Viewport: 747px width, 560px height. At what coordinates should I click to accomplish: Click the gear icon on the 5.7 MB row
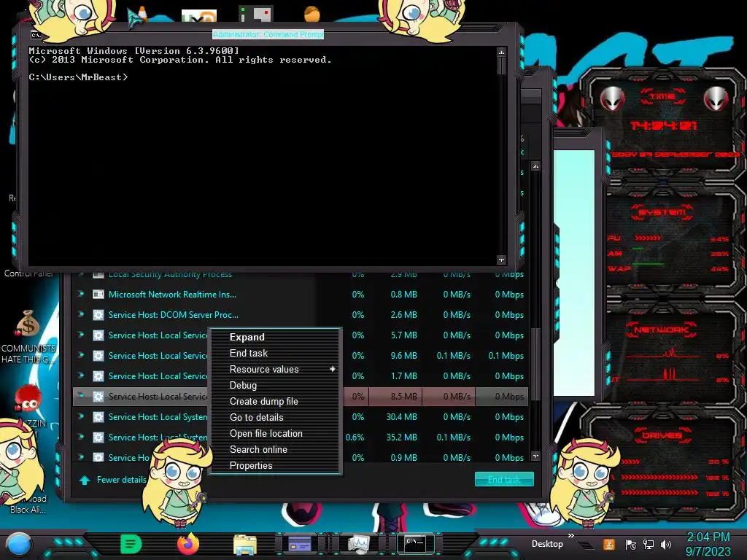tap(98, 335)
